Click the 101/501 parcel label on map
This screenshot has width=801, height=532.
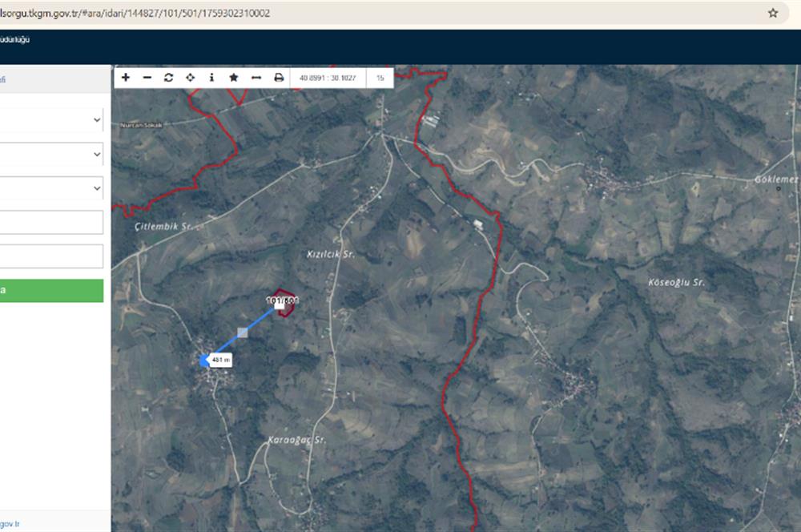281,301
